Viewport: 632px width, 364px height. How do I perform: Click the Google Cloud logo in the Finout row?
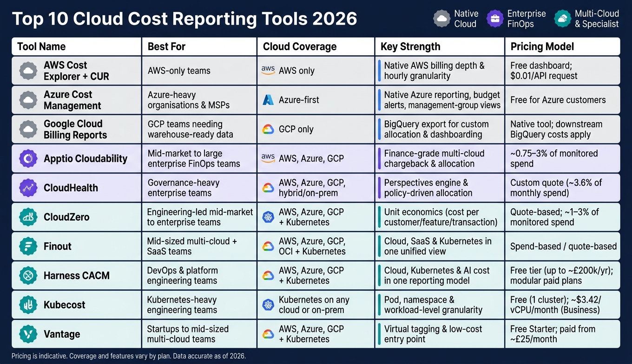tap(268, 246)
